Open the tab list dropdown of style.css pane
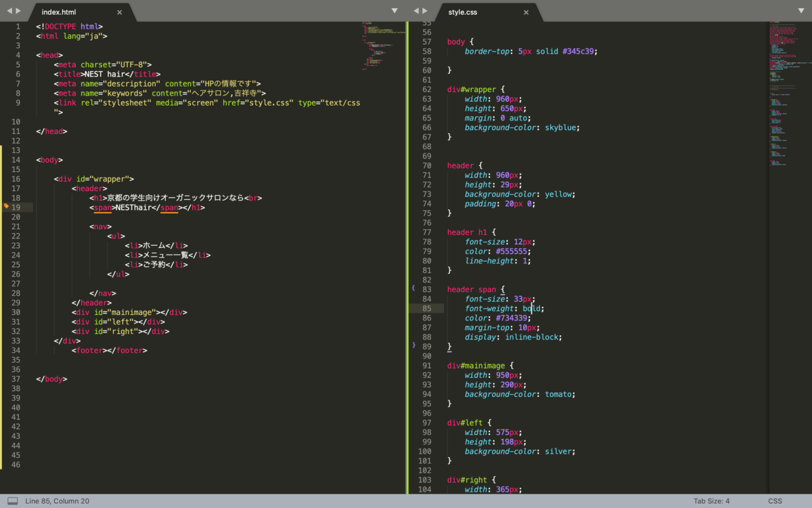 pyautogui.click(x=800, y=11)
